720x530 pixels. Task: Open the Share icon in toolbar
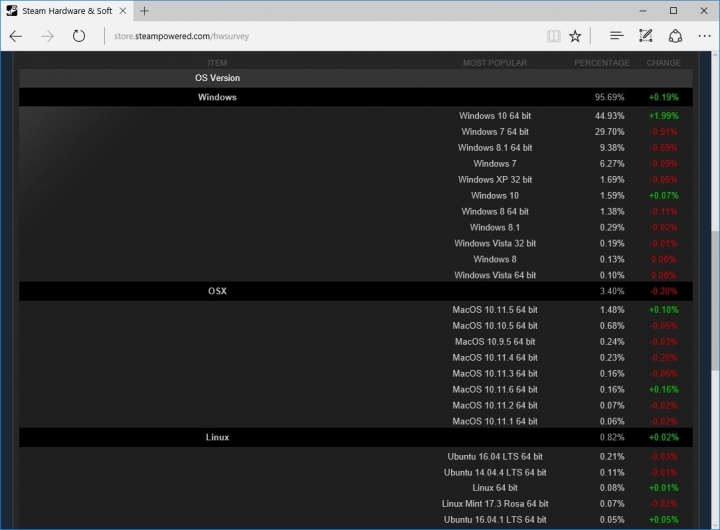[675, 36]
